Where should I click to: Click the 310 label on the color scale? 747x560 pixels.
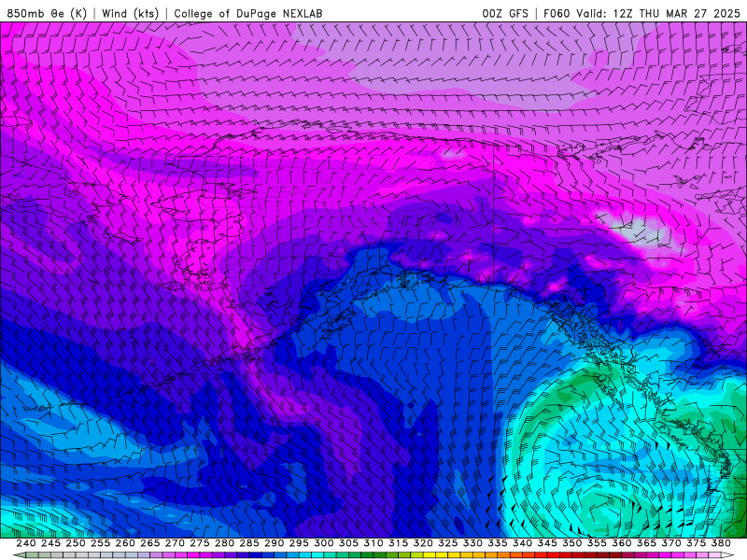[x=373, y=543]
